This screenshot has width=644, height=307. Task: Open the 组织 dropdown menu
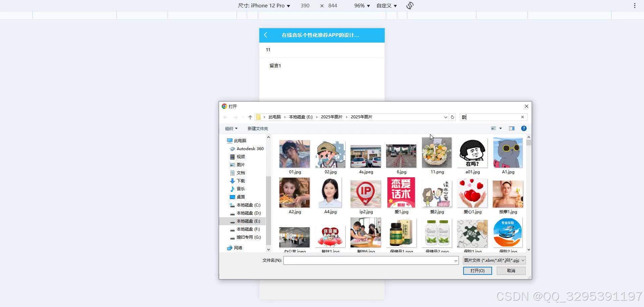[231, 128]
